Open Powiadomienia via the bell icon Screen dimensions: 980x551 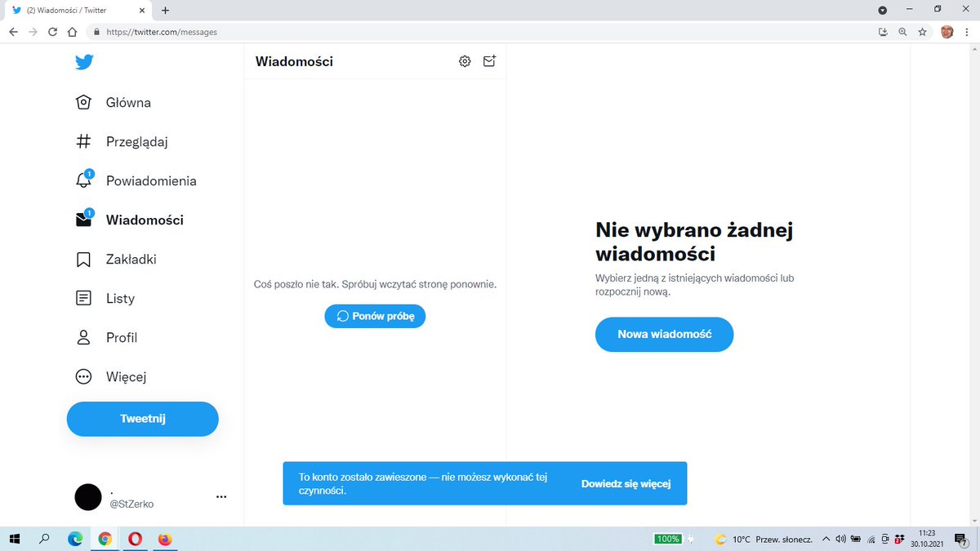(83, 180)
